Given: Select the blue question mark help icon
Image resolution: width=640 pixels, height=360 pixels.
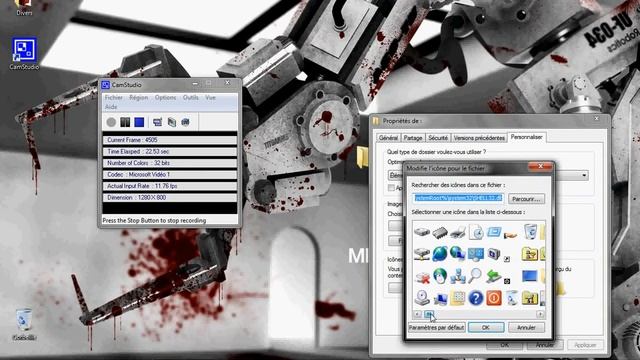Looking at the screenshot, I should coord(476,298).
